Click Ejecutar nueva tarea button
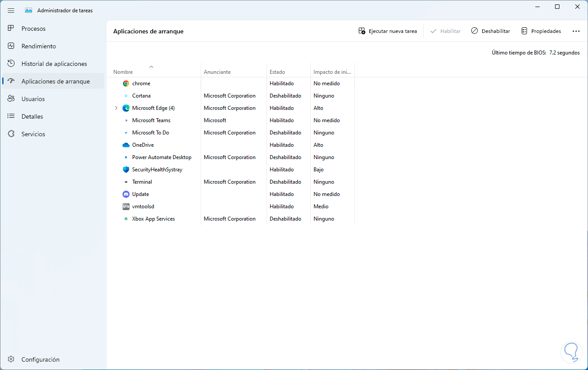This screenshot has height=370, width=588. point(388,31)
